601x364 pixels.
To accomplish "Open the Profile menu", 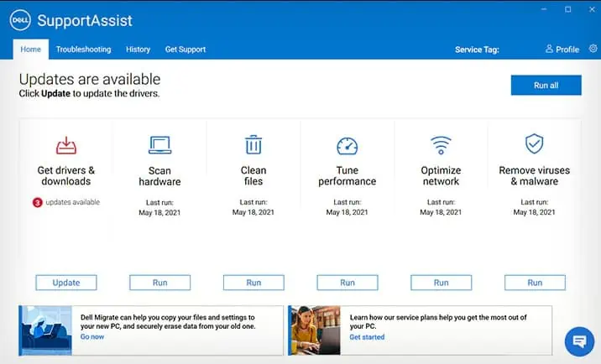I will [562, 49].
